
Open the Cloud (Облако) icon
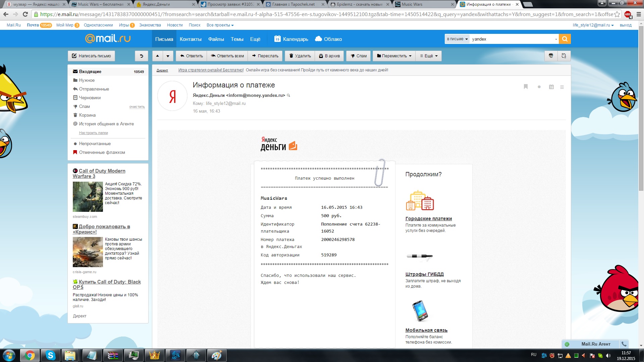[318, 39]
